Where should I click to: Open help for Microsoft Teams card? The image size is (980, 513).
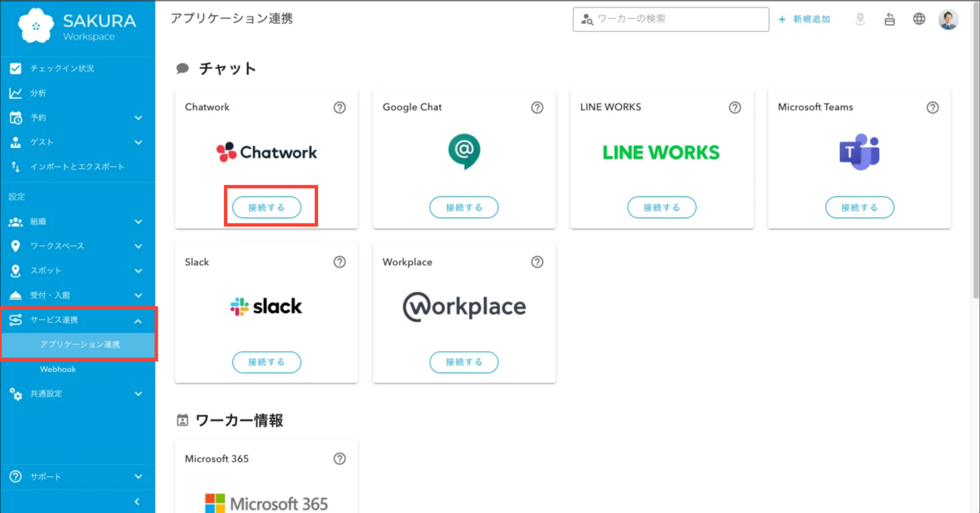point(933,107)
